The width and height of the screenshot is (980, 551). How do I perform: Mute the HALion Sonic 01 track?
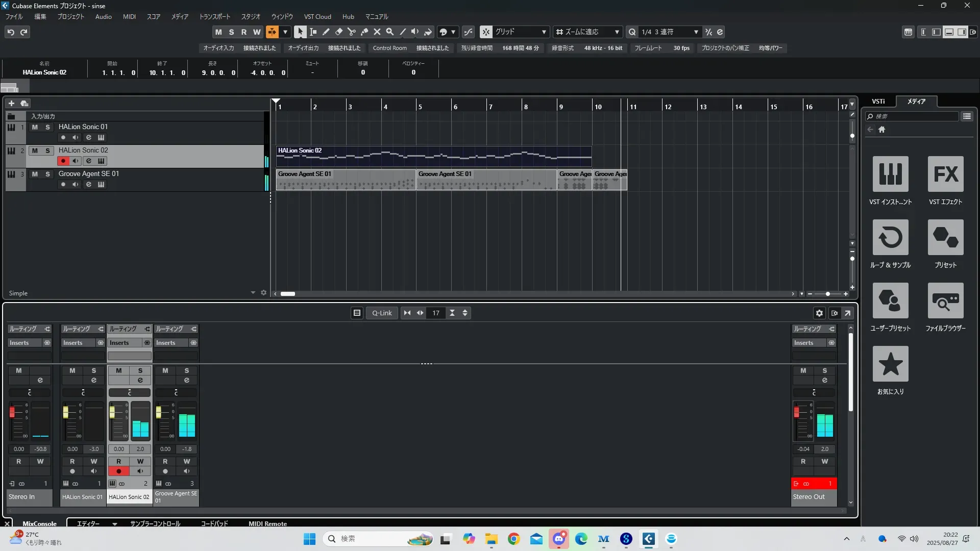[x=35, y=127]
